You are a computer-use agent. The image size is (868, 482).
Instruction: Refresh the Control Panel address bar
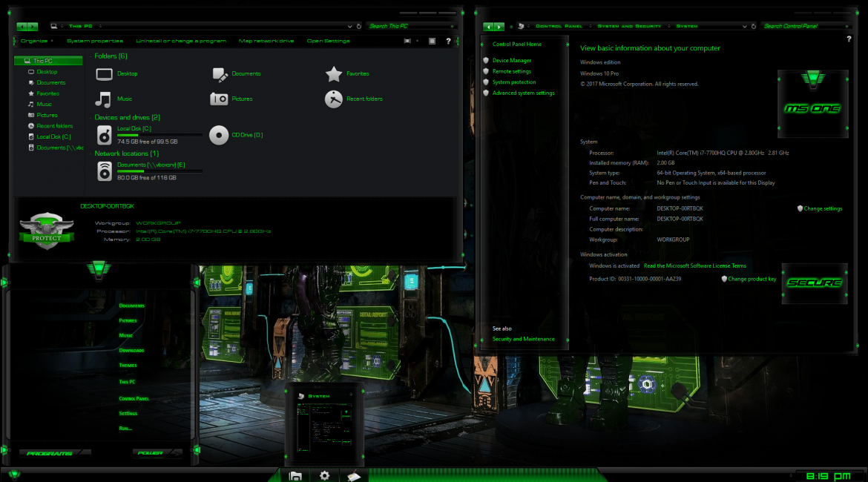point(754,26)
